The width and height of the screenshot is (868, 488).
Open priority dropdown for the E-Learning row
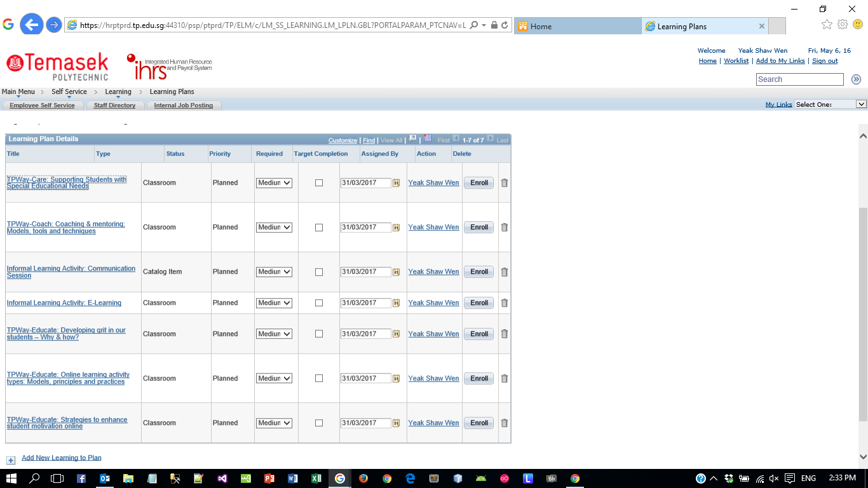pyautogui.click(x=274, y=303)
